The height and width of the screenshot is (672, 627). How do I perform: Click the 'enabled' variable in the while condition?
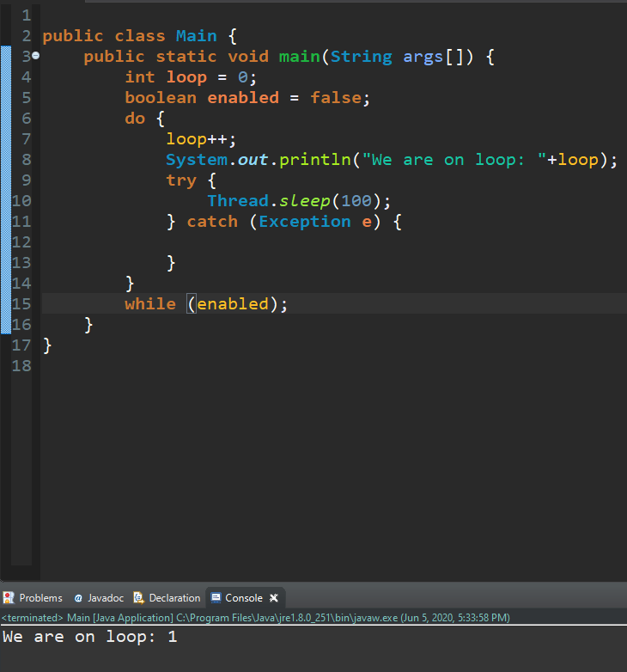pos(233,304)
